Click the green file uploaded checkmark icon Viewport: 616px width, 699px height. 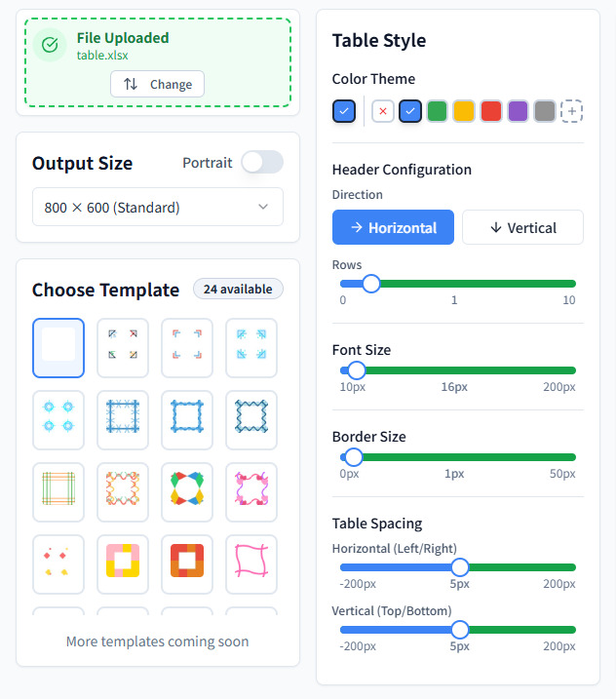click(x=49, y=46)
